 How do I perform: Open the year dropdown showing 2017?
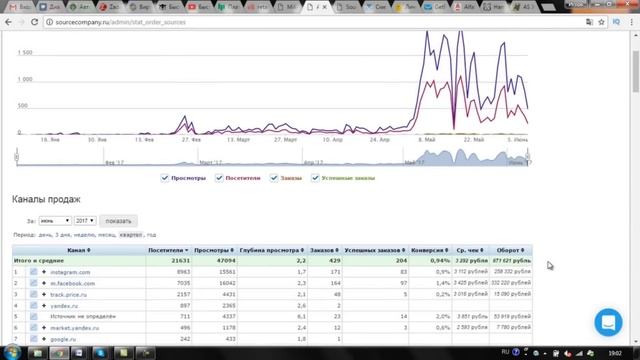85,221
